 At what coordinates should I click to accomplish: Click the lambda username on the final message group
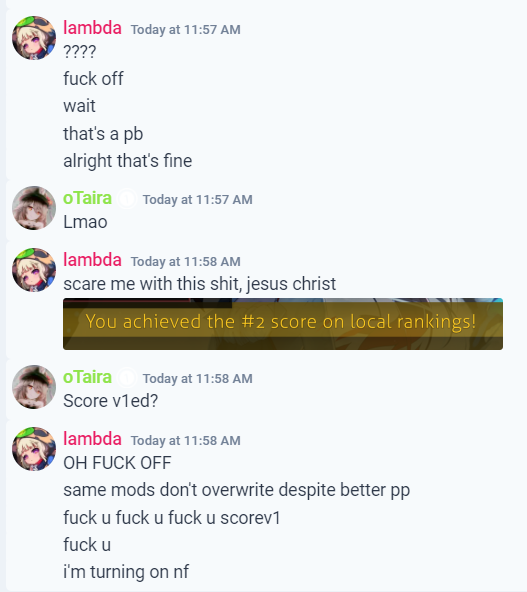(x=92, y=439)
